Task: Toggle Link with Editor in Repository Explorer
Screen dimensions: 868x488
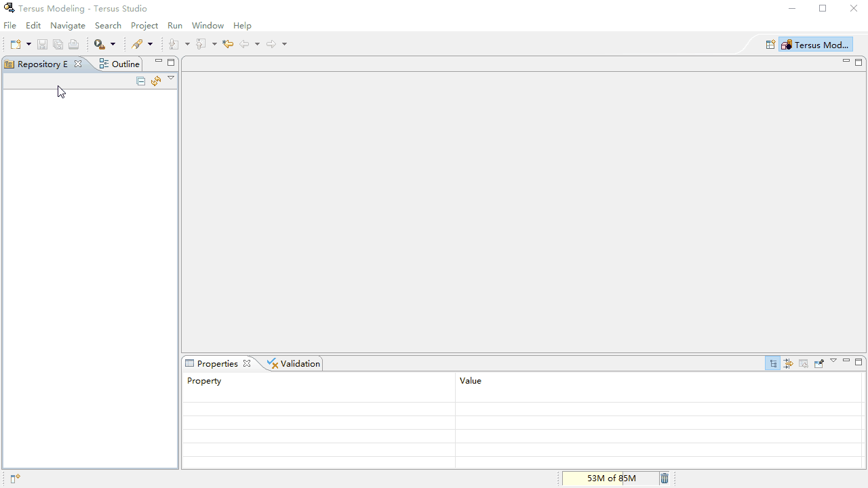Action: click(156, 81)
